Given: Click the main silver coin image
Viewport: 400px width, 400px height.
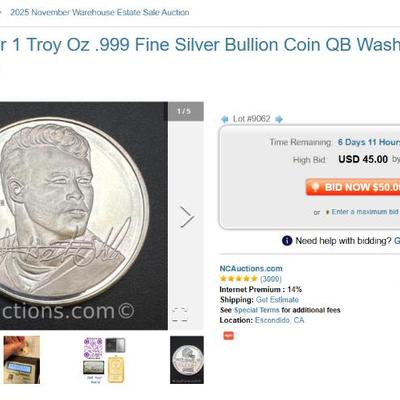Looking at the screenshot, I should click(x=84, y=216).
